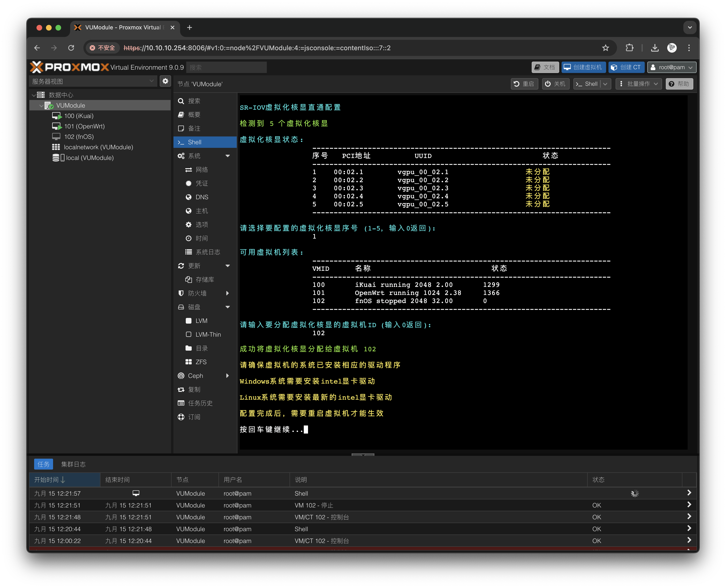Collapse the 数据中心 tree node
726x588 pixels.
pyautogui.click(x=34, y=95)
